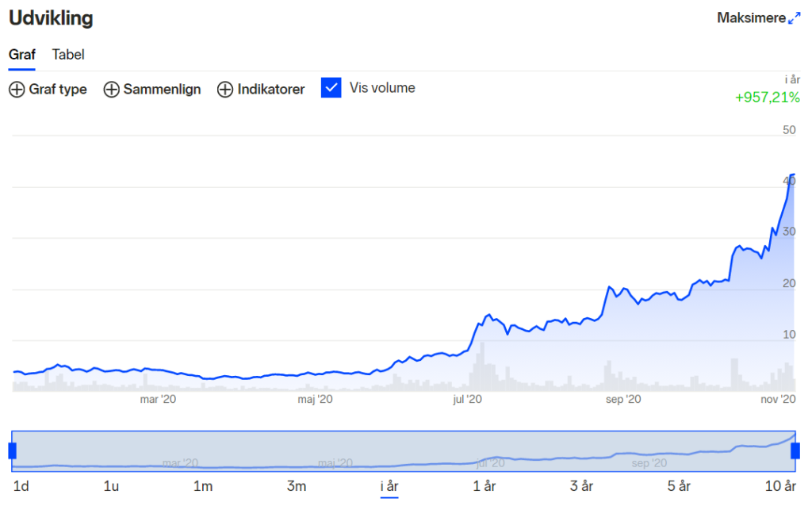Viewport: 812px width, 506px height.
Task: Click the Maksimere link
Action: point(759,18)
